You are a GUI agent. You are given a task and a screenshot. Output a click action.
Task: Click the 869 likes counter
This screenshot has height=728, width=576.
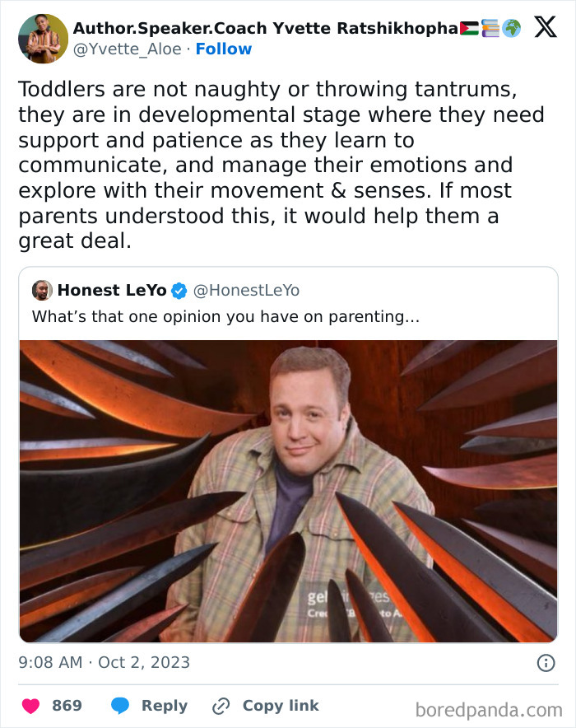(x=67, y=706)
